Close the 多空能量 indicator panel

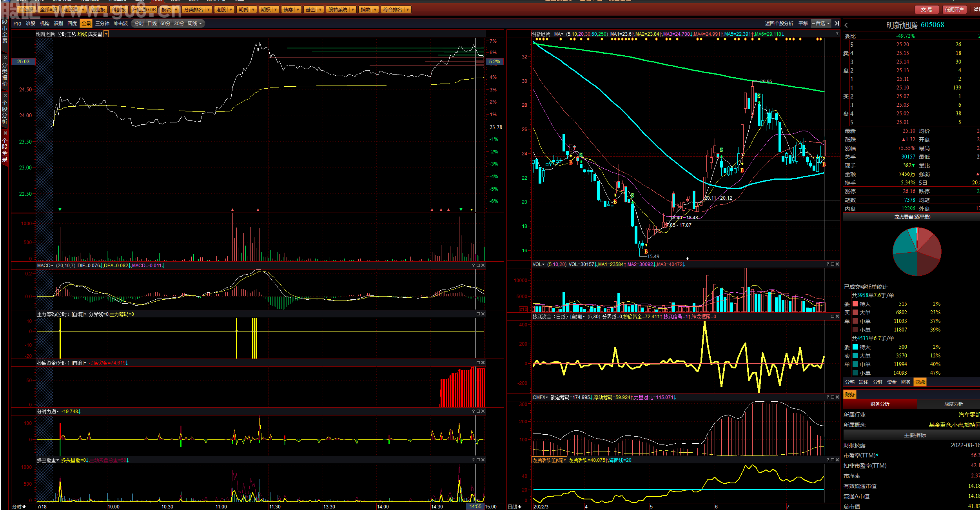pyautogui.click(x=483, y=460)
